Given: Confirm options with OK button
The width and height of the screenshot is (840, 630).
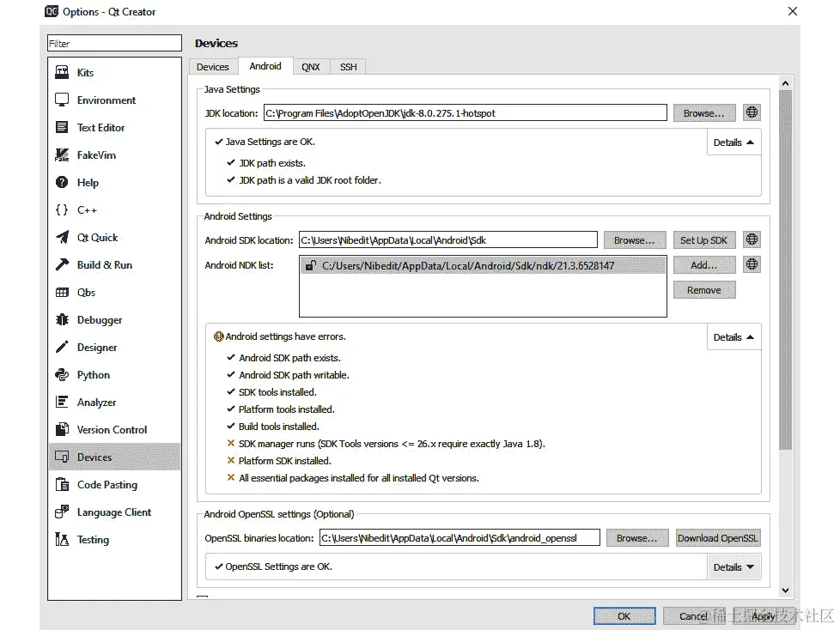Looking at the screenshot, I should click(624, 616).
